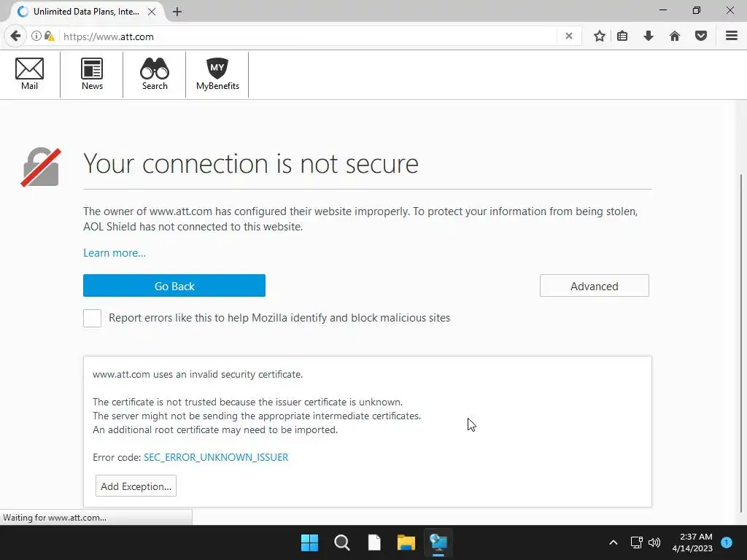The image size is (747, 560).
Task: Open File Explorer from taskbar
Action: 406,542
